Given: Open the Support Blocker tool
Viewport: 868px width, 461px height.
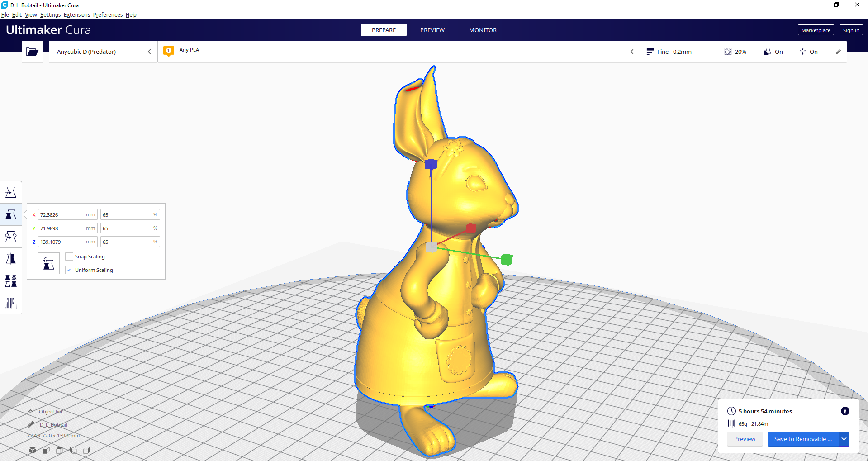Looking at the screenshot, I should (x=11, y=303).
